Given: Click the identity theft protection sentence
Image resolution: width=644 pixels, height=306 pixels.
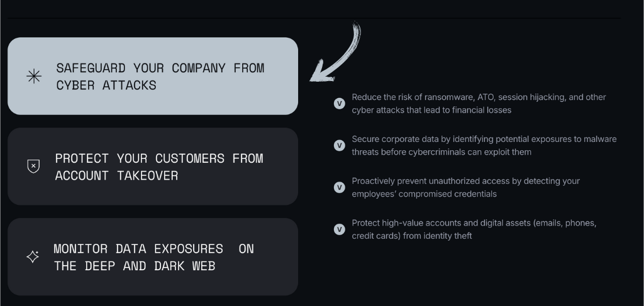Looking at the screenshot, I should point(474,229).
